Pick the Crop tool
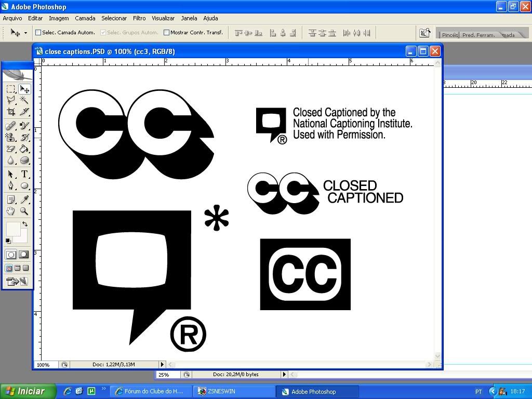 click(x=10, y=111)
